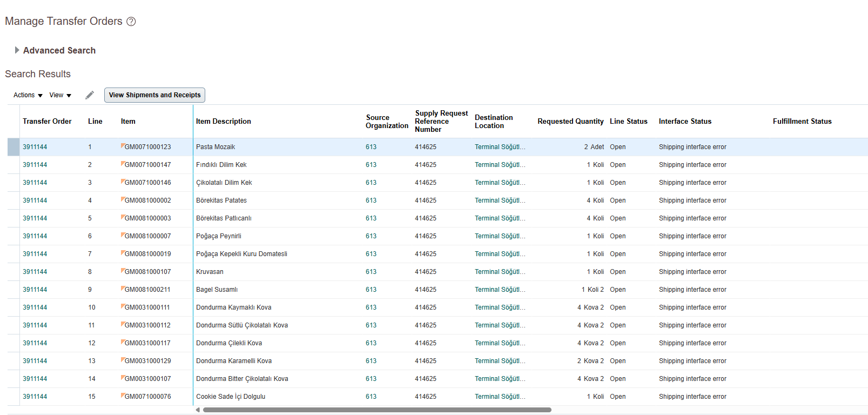Image resolution: width=868 pixels, height=415 pixels.
Task: Click Interface Status column header
Action: tap(685, 122)
